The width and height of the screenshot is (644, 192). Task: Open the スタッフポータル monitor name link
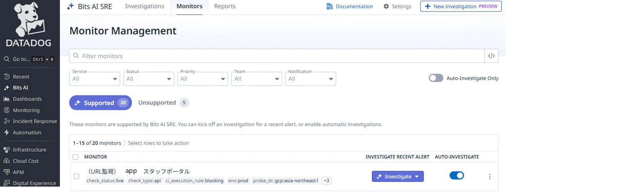[x=138, y=171]
